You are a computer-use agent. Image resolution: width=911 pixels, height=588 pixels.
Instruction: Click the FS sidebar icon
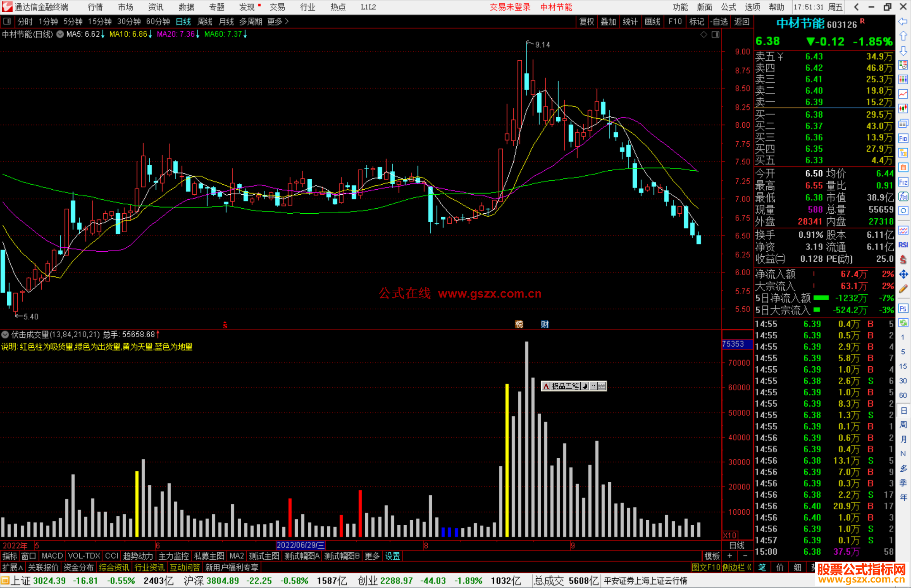[x=903, y=309]
